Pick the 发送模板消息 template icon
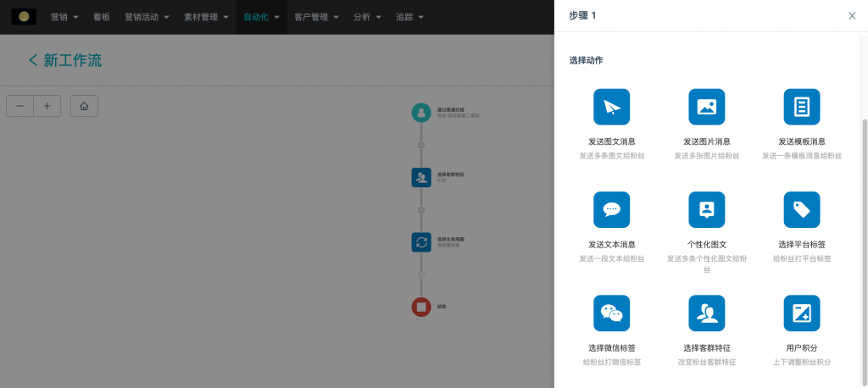Viewport: 868px width, 388px height. click(x=801, y=107)
